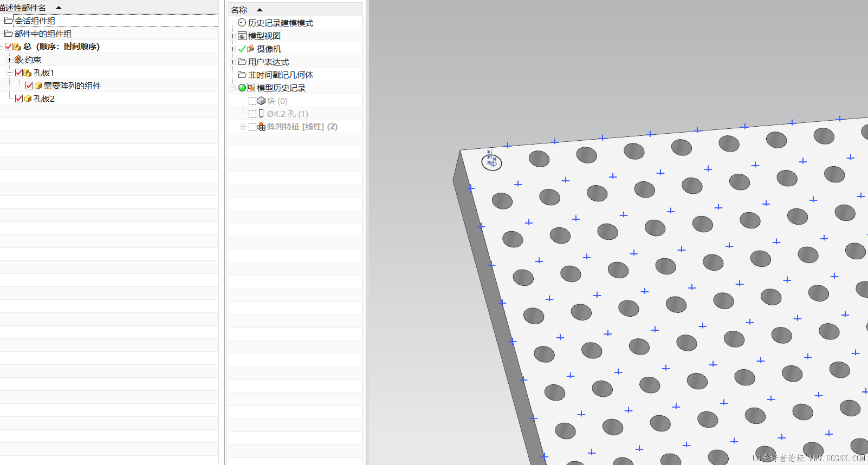868x465 pixels.
Task: Click the camera icon of 摄像机
Action: click(x=251, y=49)
